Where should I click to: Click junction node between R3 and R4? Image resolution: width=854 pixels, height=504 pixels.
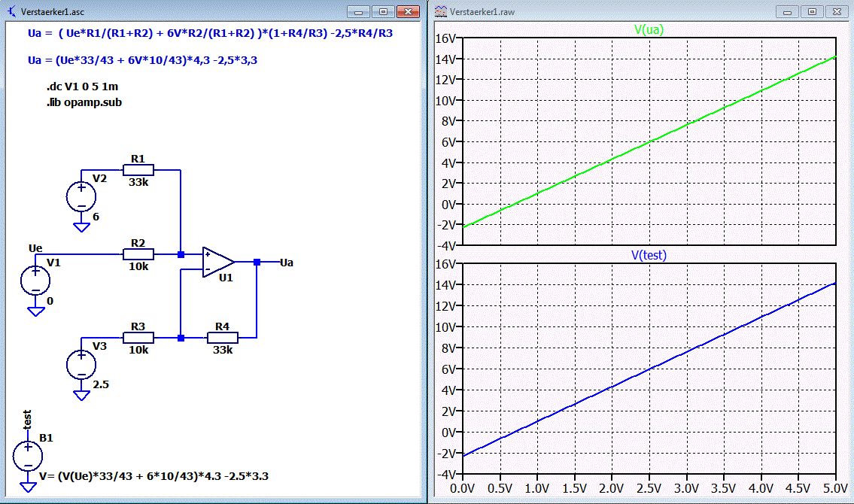pyautogui.click(x=181, y=338)
